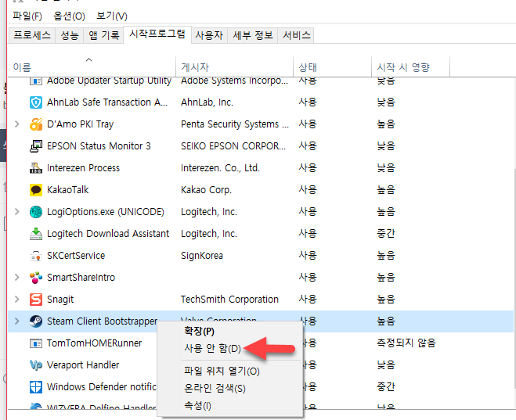Click publisher AhnLab, Inc.
Image resolution: width=516 pixels, height=420 pixels.
pos(207,102)
